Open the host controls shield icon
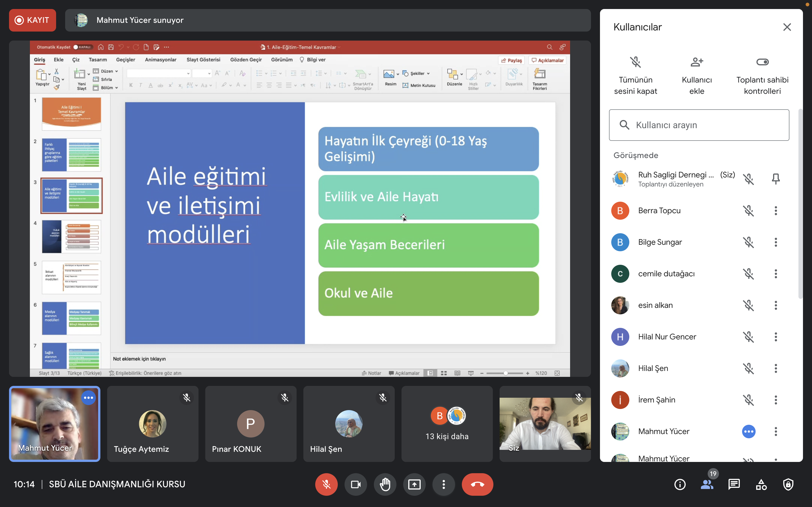The width and height of the screenshot is (812, 507). click(x=788, y=484)
